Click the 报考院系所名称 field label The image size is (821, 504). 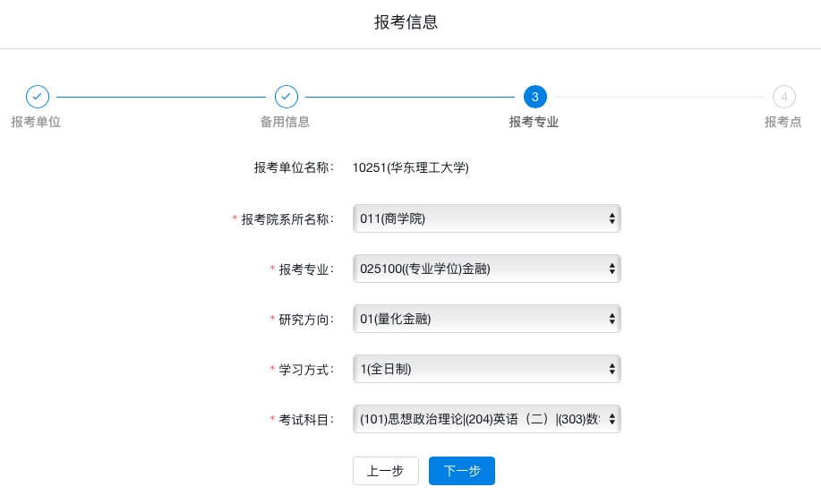pos(286,218)
